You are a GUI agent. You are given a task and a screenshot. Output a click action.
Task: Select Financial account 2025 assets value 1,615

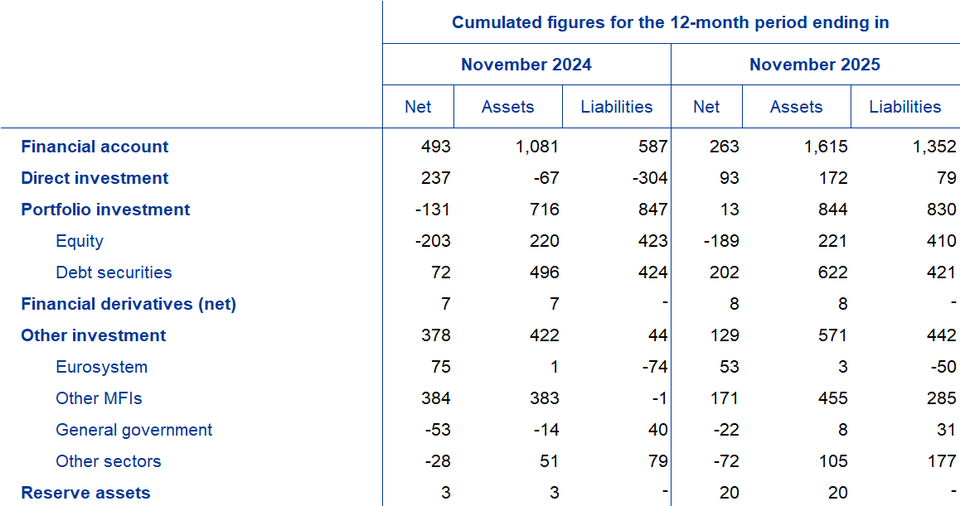[x=824, y=147]
